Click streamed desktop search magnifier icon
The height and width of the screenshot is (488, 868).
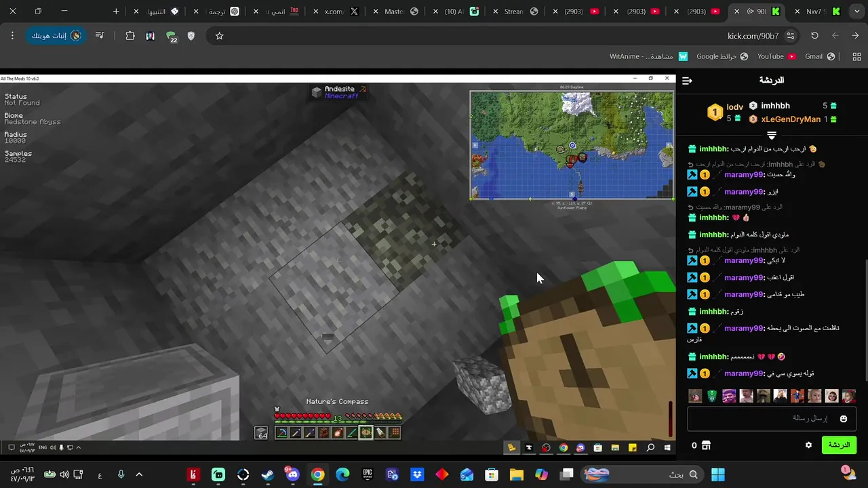pos(650,447)
